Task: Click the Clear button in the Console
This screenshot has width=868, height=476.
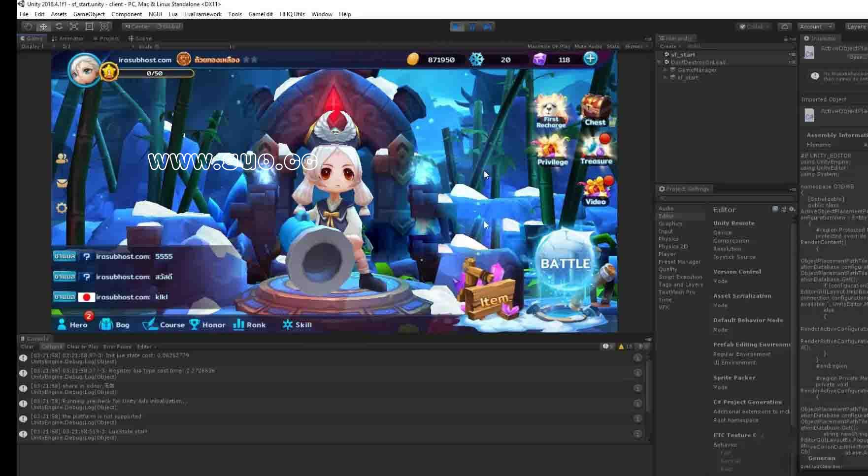Action: 27,347
